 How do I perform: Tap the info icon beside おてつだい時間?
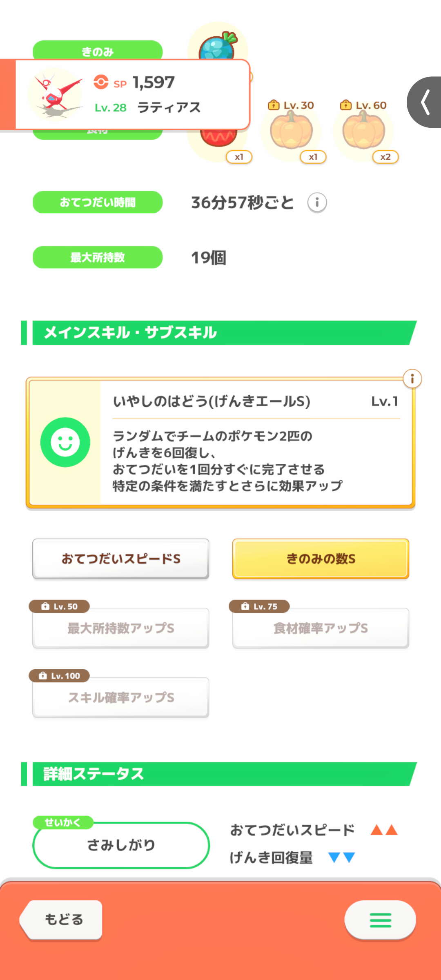pyautogui.click(x=317, y=203)
